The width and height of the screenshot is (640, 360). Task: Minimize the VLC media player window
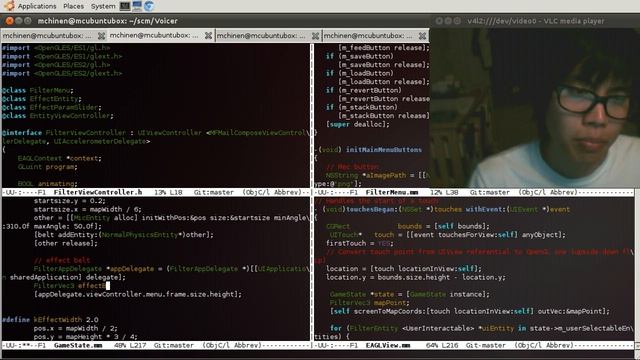point(448,20)
